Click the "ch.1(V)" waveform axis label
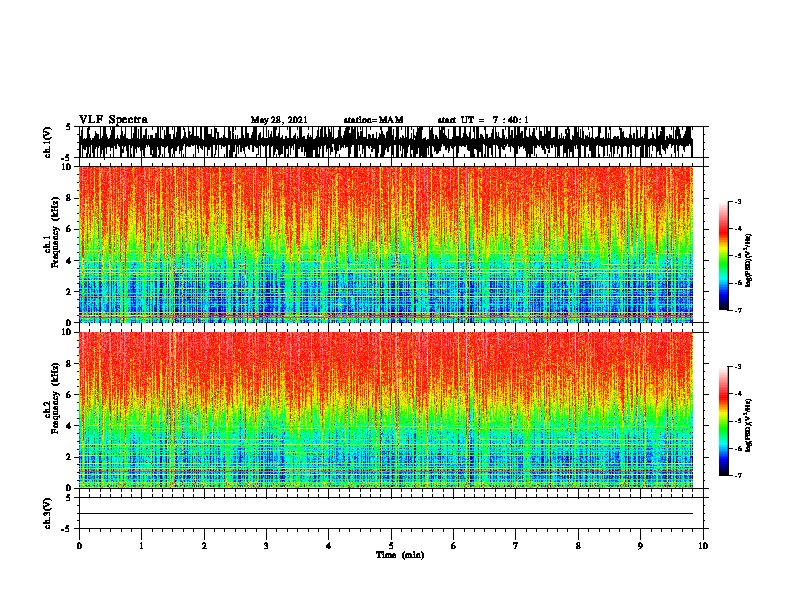The image size is (792, 612). point(48,142)
